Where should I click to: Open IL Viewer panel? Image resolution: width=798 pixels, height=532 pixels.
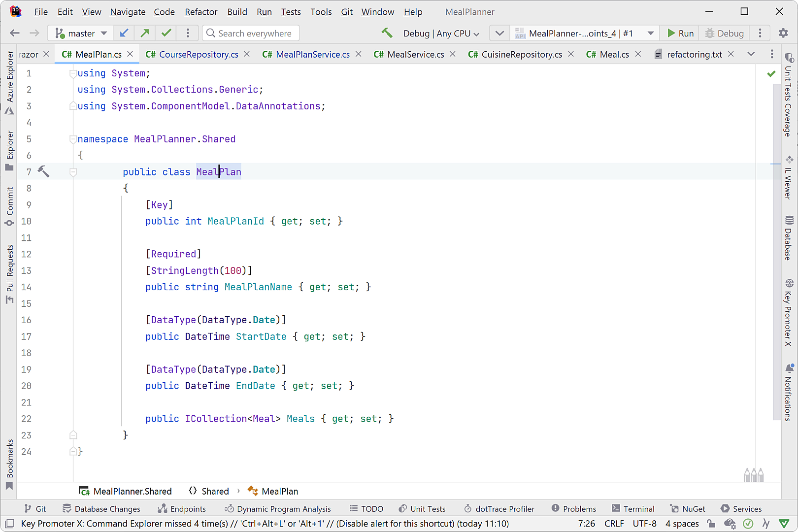789,177
